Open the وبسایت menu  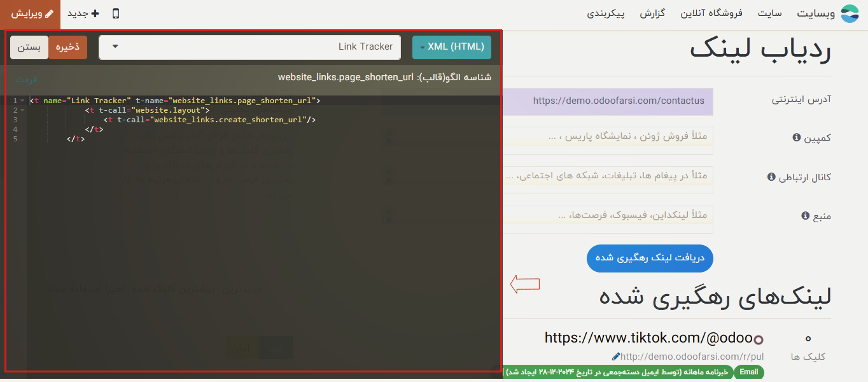tap(816, 13)
